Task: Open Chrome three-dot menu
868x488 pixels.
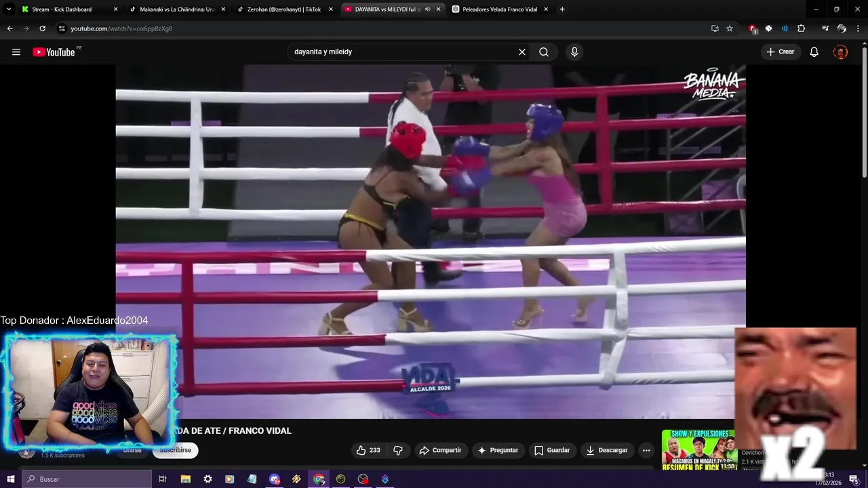Action: click(859, 28)
